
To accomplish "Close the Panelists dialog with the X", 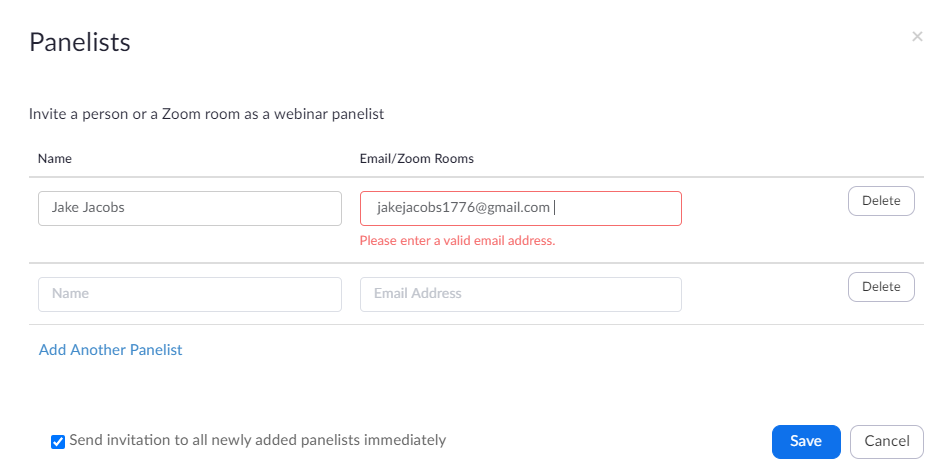I will [x=917, y=37].
